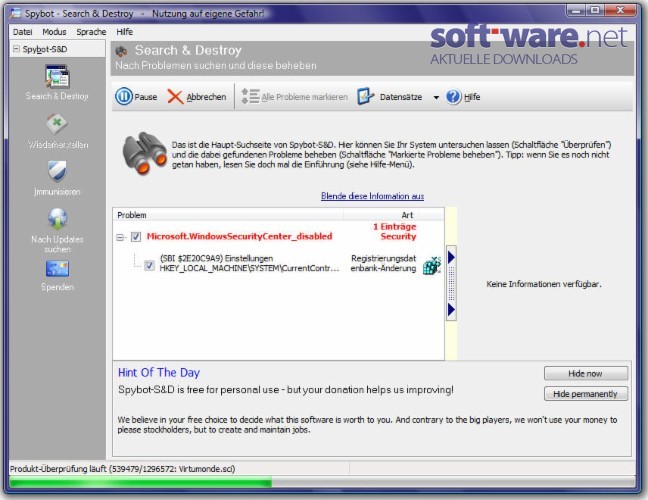Open the Sprache menu
Viewport: 648px width, 500px height.
coord(91,32)
